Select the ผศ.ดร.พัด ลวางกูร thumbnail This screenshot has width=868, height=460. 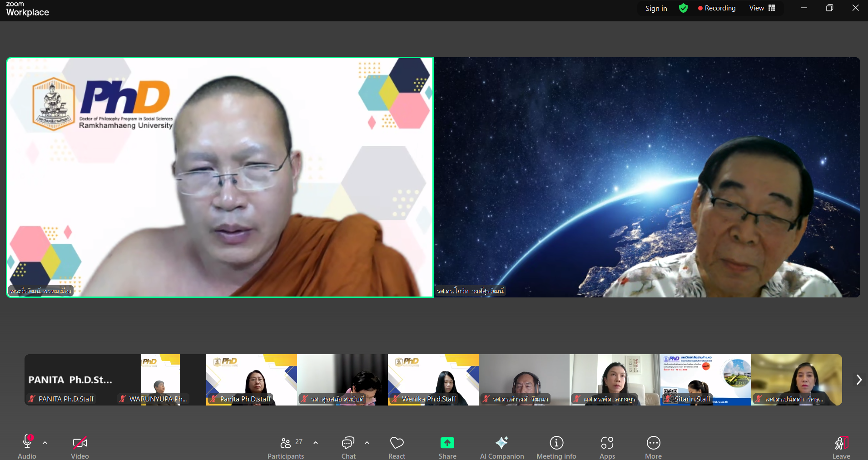(x=615, y=380)
